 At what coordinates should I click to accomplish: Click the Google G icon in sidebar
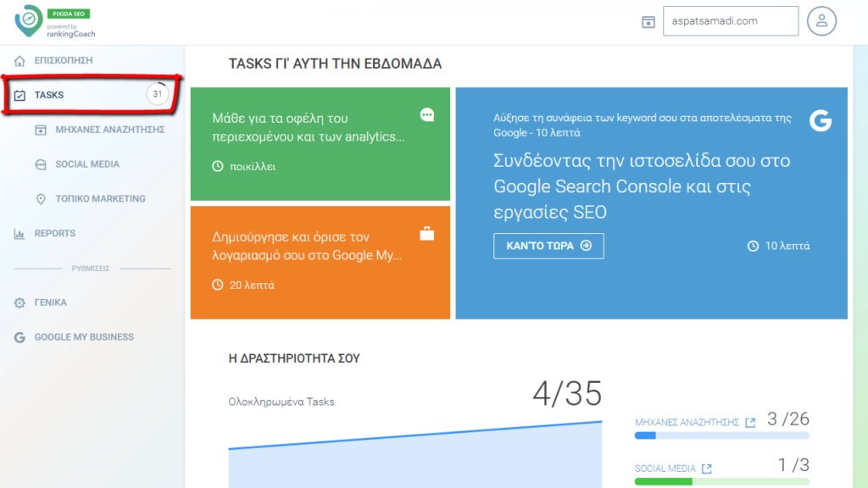(x=20, y=337)
